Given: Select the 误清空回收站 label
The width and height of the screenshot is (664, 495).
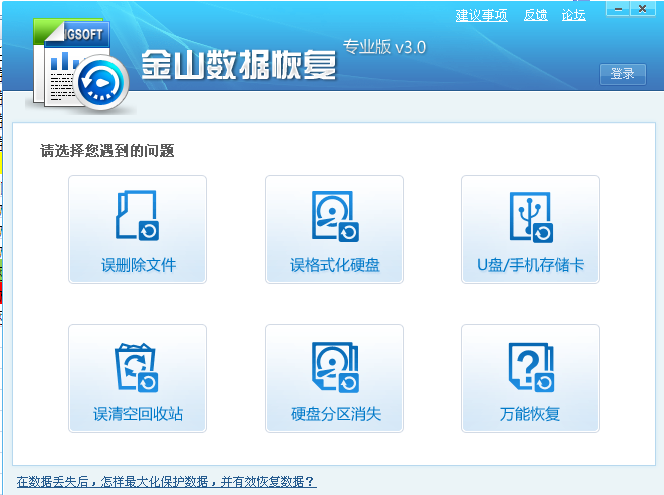Looking at the screenshot, I should (x=138, y=414).
